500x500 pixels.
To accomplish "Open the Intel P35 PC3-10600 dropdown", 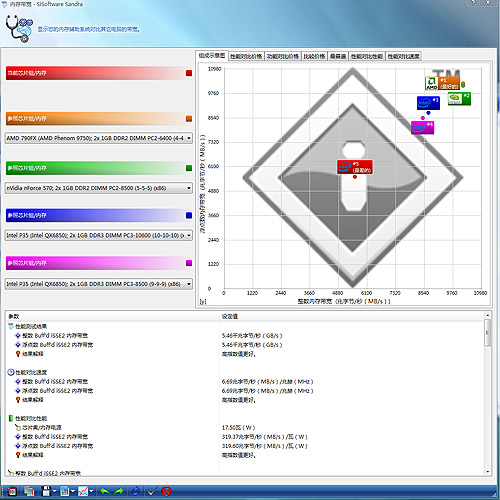I will (x=99, y=235).
